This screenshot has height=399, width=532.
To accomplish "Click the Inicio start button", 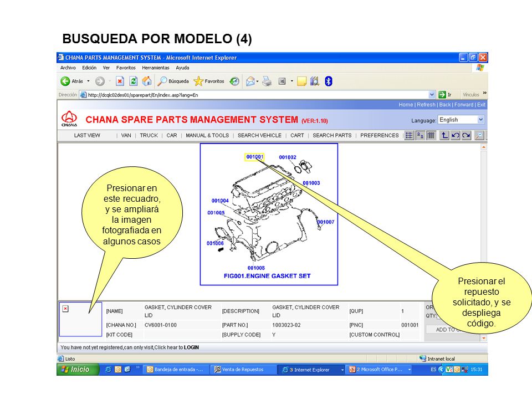I will (78, 370).
